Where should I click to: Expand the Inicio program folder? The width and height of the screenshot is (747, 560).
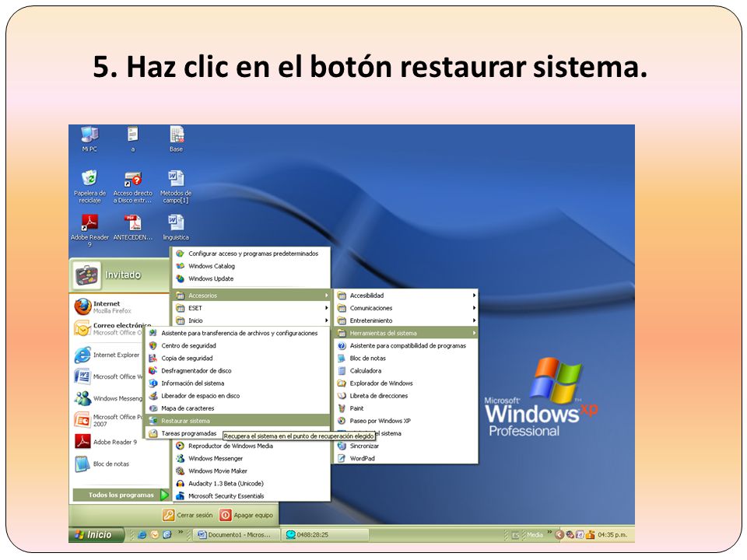coord(250,320)
